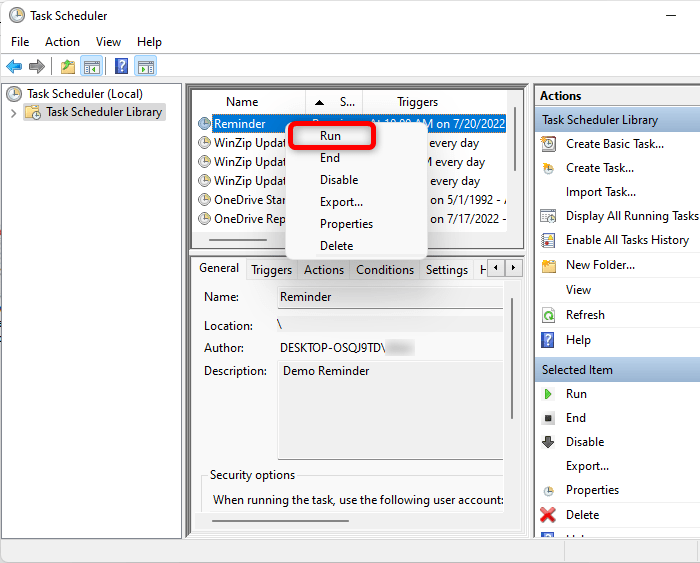Expand the Task Scheduler Library tree node
The height and width of the screenshot is (563, 700).
13,113
